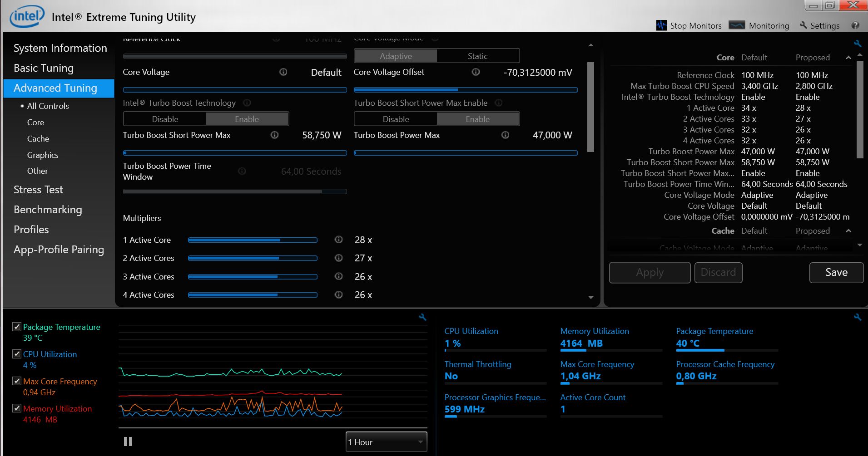Viewport: 868px width, 456px height.
Task: Open Settings in the top bar
Action: pyautogui.click(x=819, y=25)
